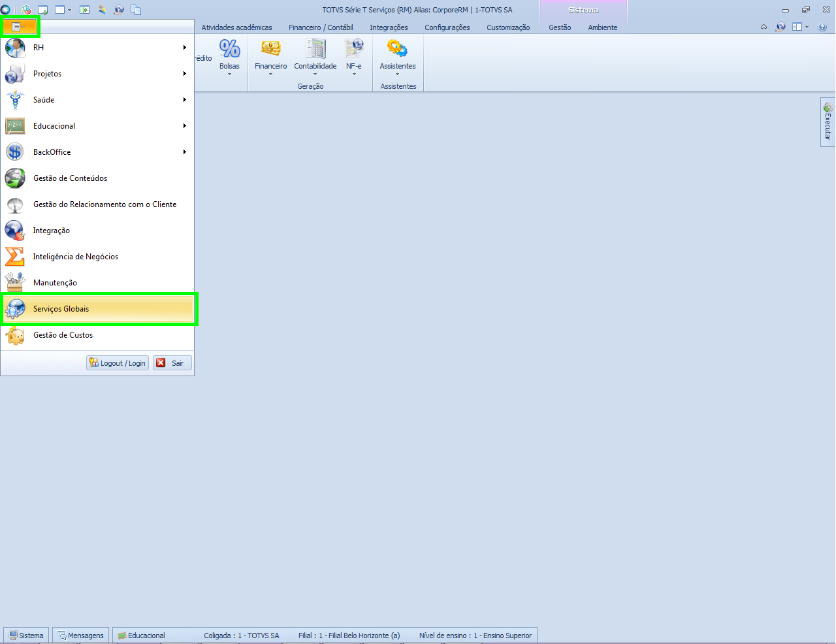Image resolution: width=836 pixels, height=644 pixels.
Task: Switch to the Financeiro / Contábil tab
Action: coord(321,27)
